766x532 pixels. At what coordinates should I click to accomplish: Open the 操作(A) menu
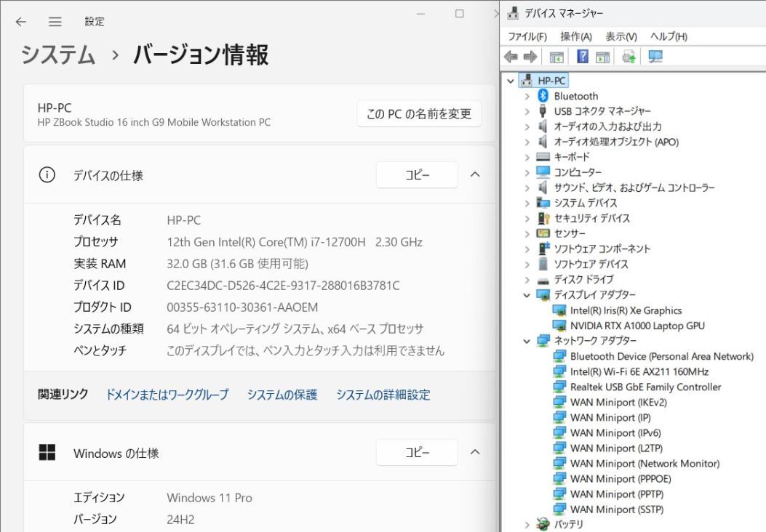point(576,36)
